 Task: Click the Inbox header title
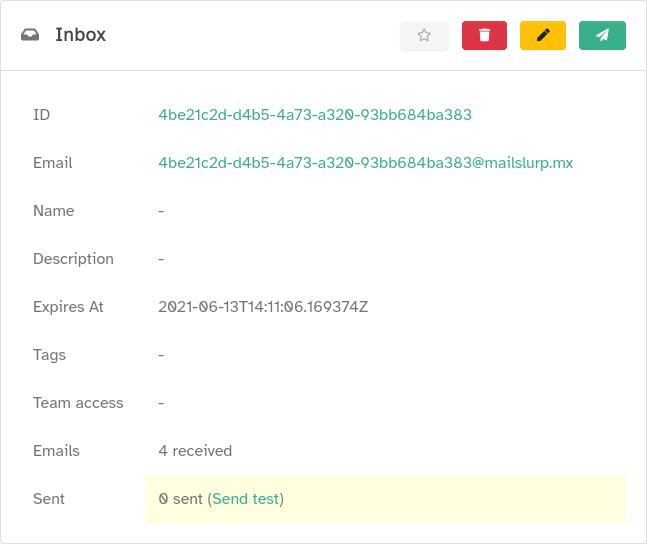click(81, 35)
